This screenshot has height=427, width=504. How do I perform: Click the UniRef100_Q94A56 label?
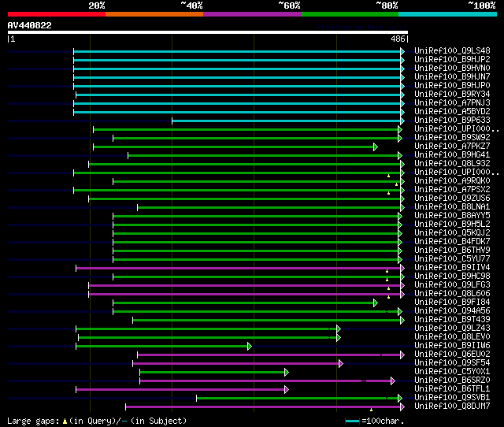[x=452, y=311]
